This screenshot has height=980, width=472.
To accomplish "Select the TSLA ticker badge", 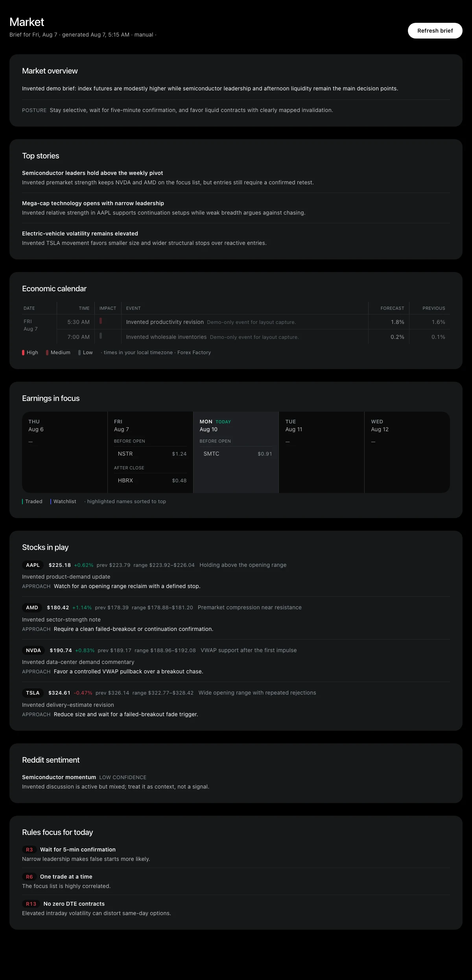I will (33, 693).
